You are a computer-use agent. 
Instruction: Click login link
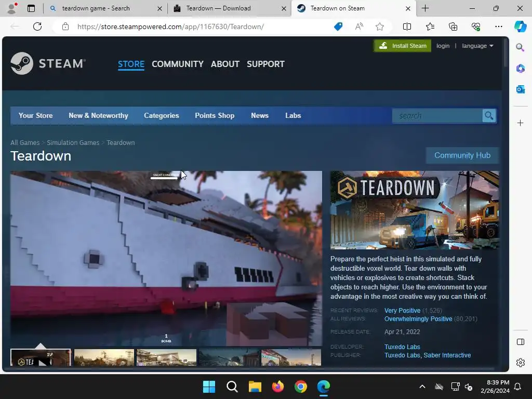tap(443, 46)
